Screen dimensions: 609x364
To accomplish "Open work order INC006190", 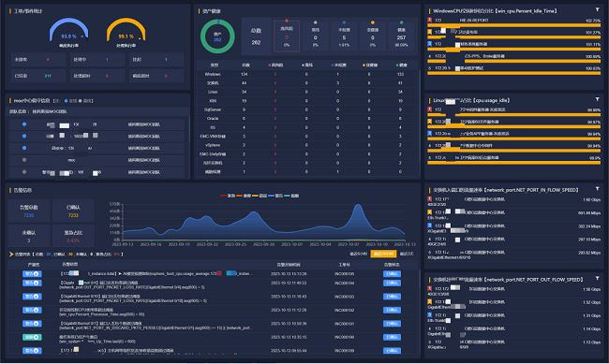I will (x=344, y=337).
